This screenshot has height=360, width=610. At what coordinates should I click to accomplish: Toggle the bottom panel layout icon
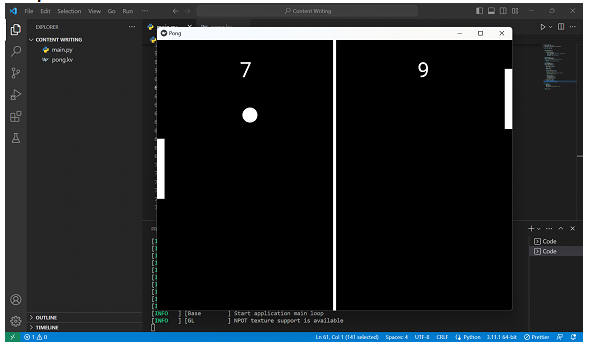coord(491,11)
